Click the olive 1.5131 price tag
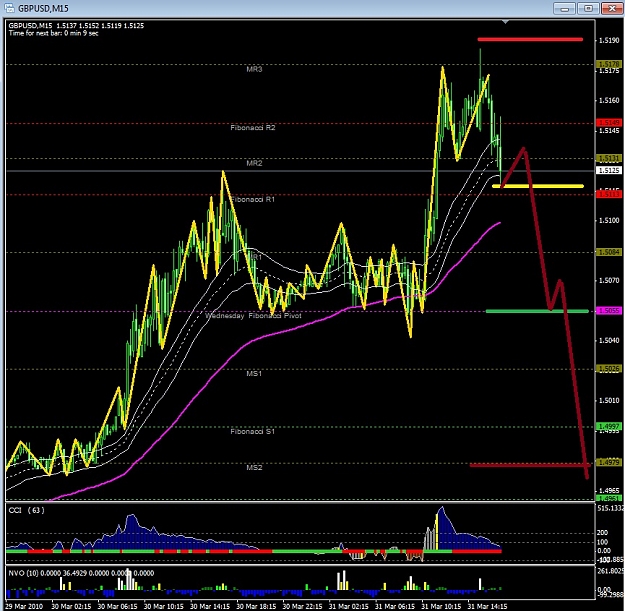Viewport: 625px width, 611px height. (x=609, y=159)
